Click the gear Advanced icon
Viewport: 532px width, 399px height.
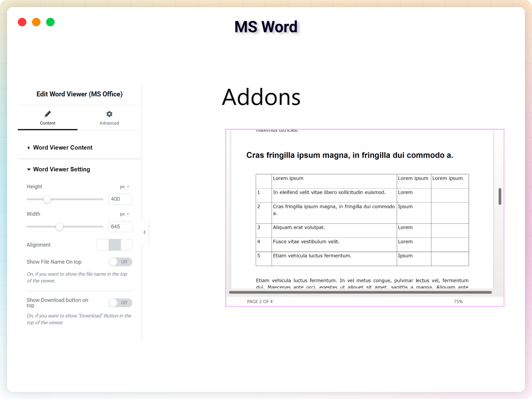pos(109,114)
